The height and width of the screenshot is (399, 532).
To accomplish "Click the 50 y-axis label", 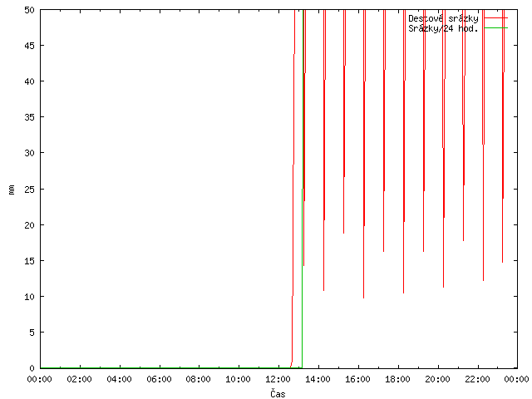I will (30, 10).
